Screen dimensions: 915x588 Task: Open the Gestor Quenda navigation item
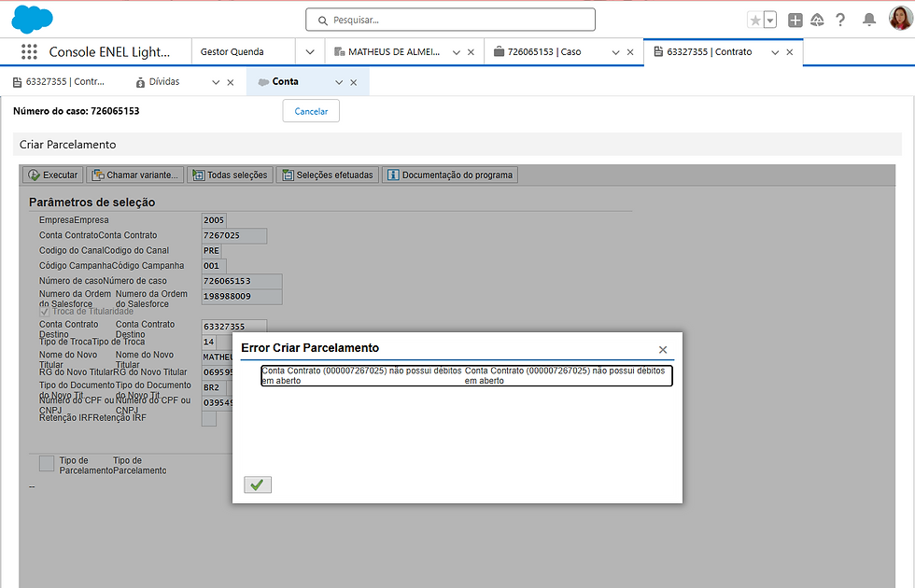pos(232,52)
